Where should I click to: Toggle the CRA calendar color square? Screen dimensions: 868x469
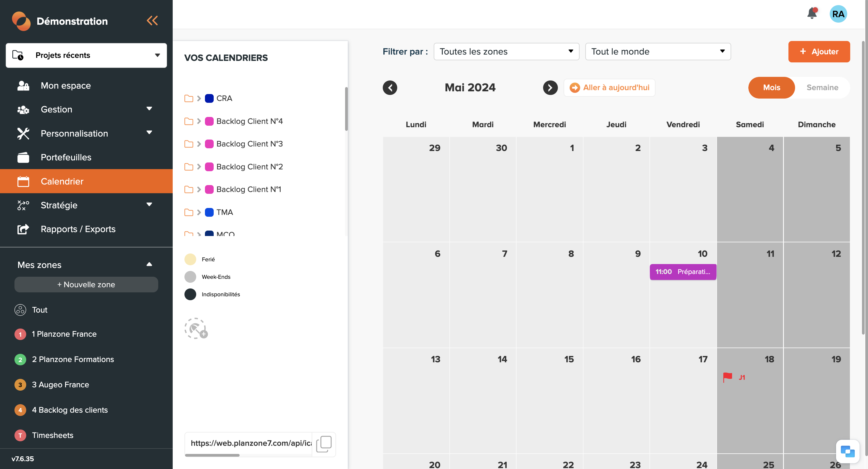pos(209,98)
